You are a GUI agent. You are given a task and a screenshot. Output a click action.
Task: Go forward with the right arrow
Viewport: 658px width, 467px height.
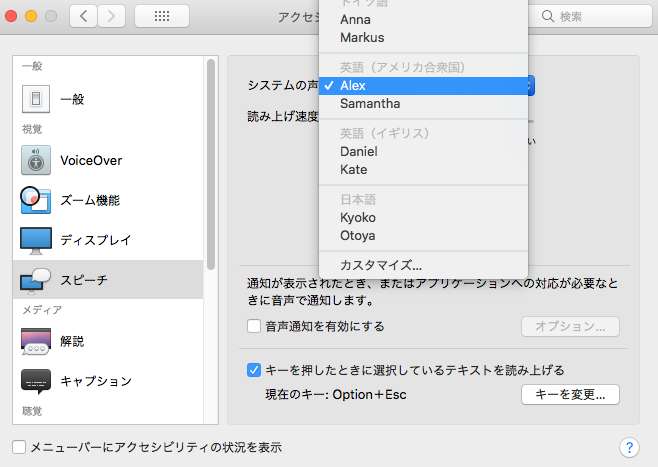click(111, 16)
